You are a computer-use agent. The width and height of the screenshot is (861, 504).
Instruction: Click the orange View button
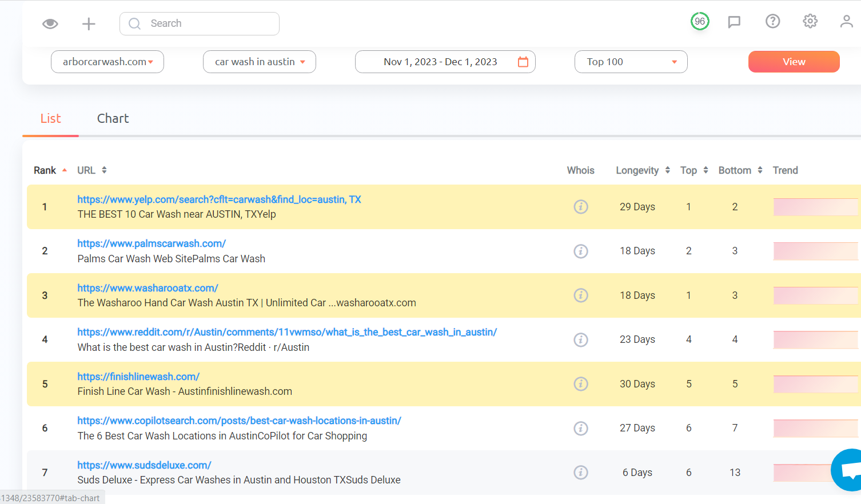(x=794, y=62)
